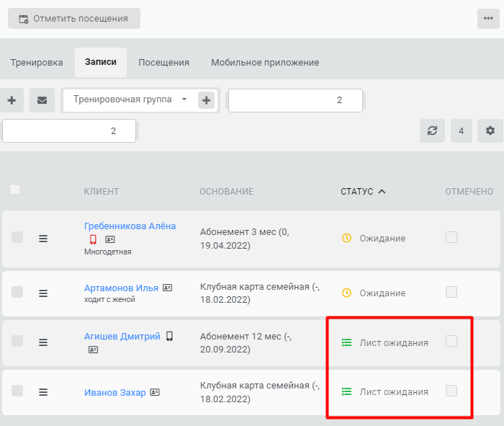Select row checkbox for Агишев Дмитрий
This screenshot has height=426, width=504.
point(17,341)
